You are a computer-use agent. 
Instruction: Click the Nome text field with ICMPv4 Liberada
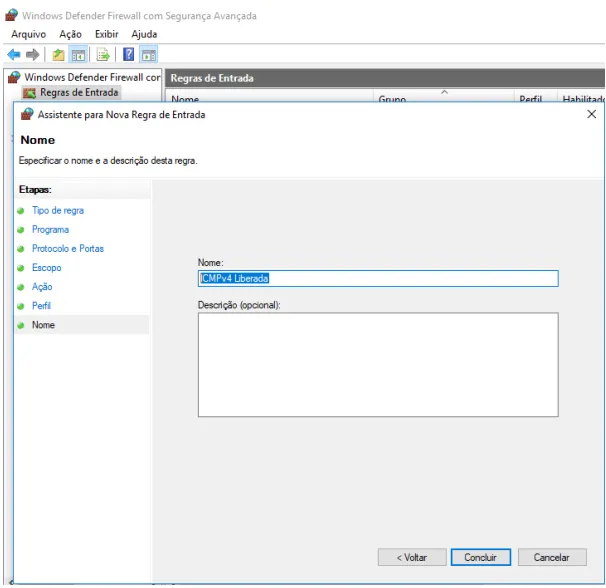[x=378, y=278]
